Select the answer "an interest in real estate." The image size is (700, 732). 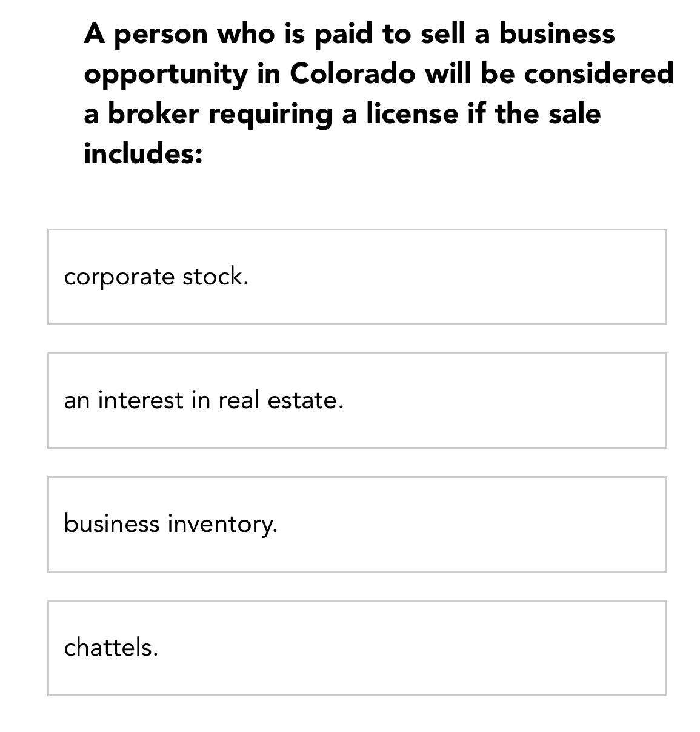[x=356, y=400]
